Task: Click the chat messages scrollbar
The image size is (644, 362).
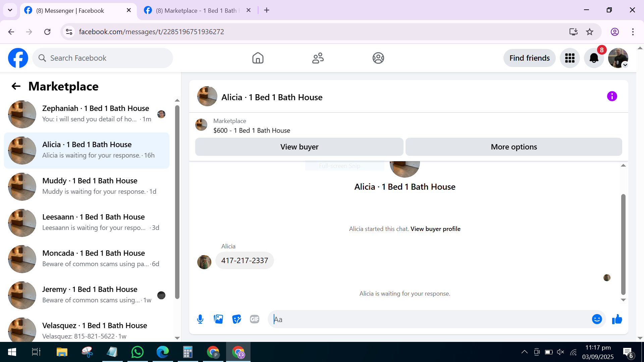Action: 623,244
